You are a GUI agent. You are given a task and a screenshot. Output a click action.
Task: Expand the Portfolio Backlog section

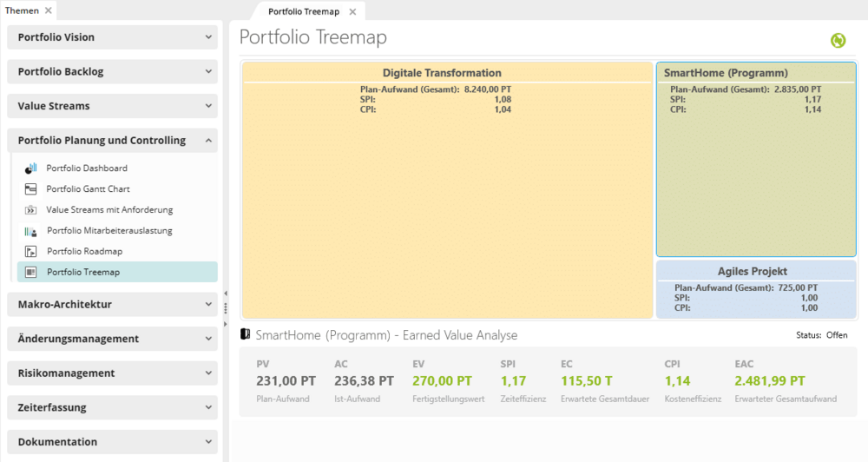208,71
